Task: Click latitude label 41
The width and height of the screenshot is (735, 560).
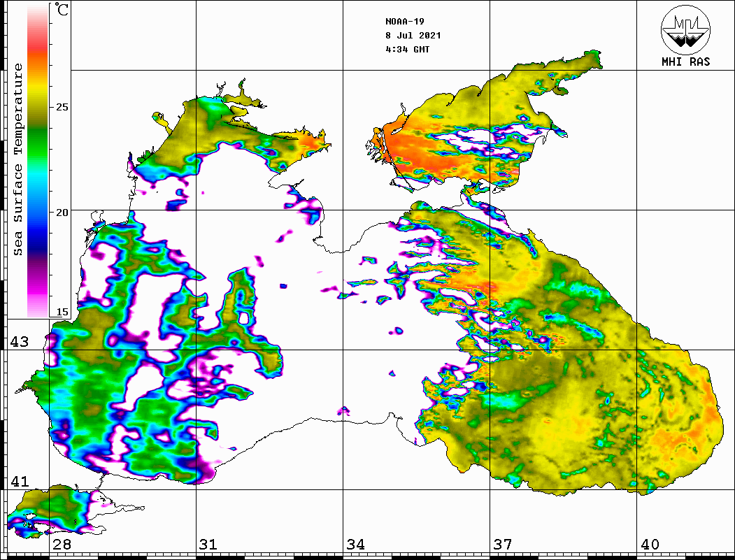Action: 20,482
